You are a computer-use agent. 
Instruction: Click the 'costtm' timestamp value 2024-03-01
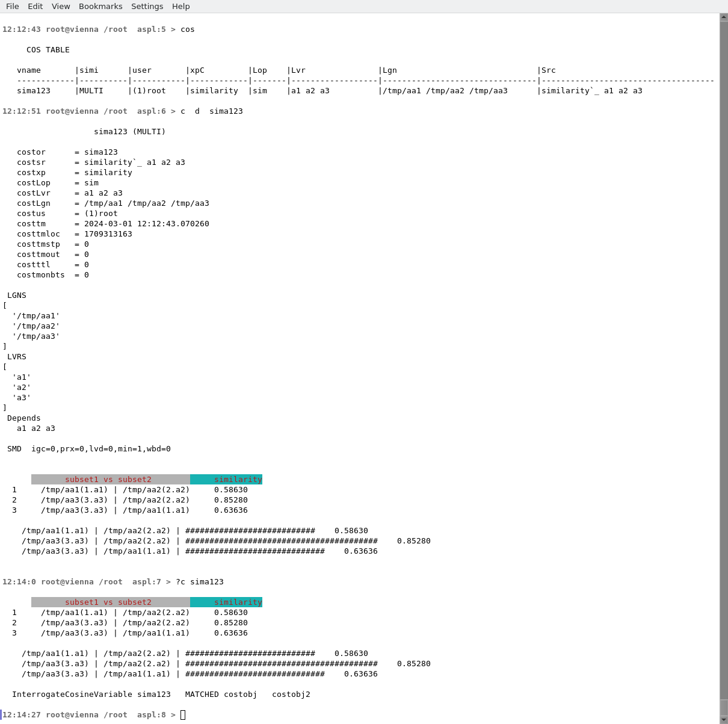click(146, 224)
